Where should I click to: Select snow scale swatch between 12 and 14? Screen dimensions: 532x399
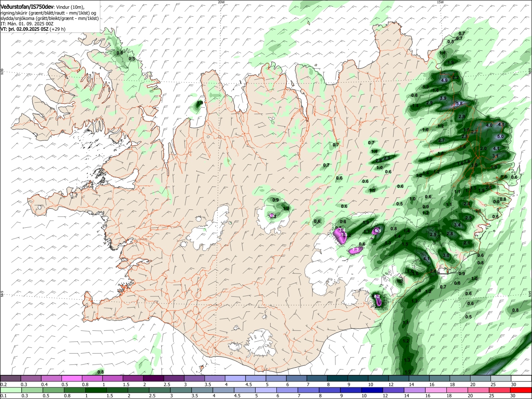tap(399, 378)
